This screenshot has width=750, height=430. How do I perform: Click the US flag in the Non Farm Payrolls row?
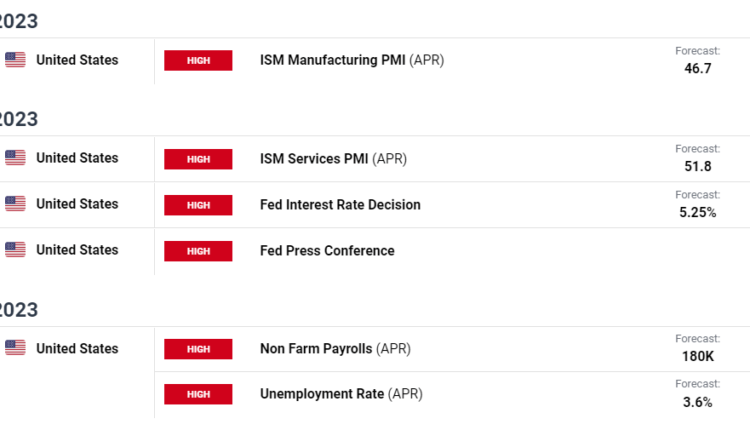tap(15, 348)
